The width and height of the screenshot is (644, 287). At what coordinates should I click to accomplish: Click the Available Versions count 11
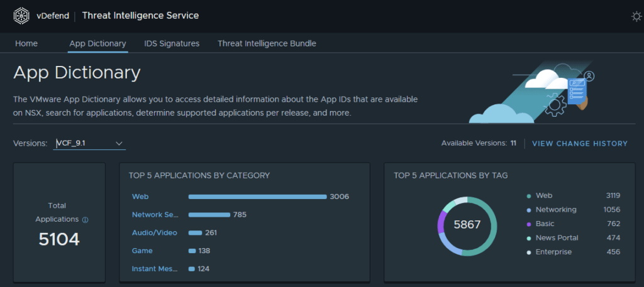513,143
